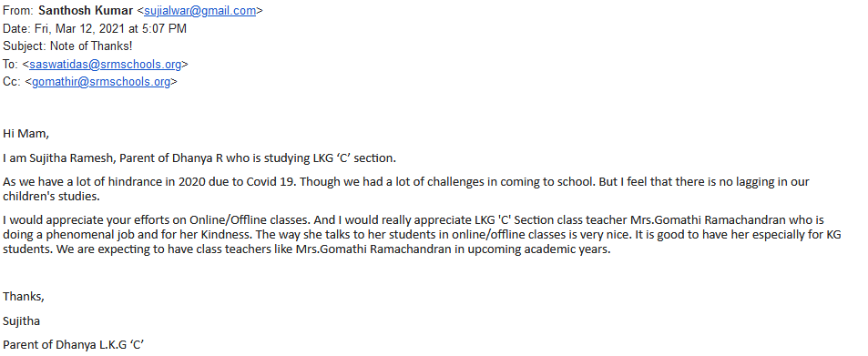Click the 'From:' header label
Screen dimensions: 868x356
pyautogui.click(x=19, y=11)
